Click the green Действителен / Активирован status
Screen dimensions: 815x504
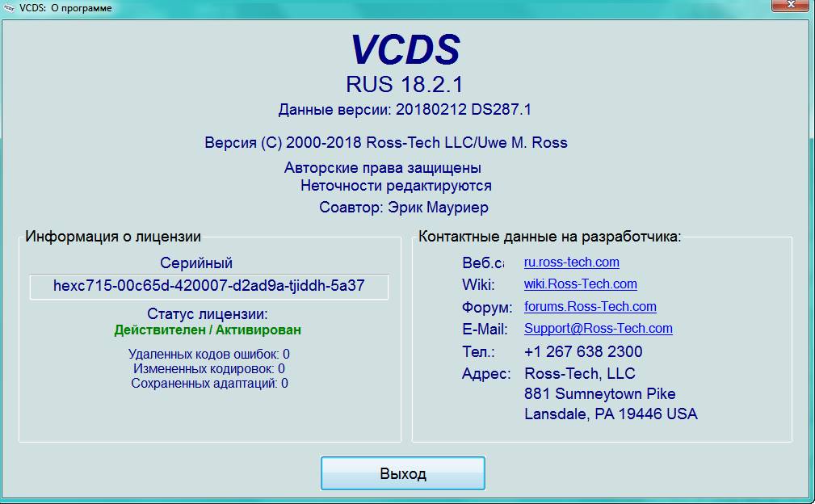(208, 330)
